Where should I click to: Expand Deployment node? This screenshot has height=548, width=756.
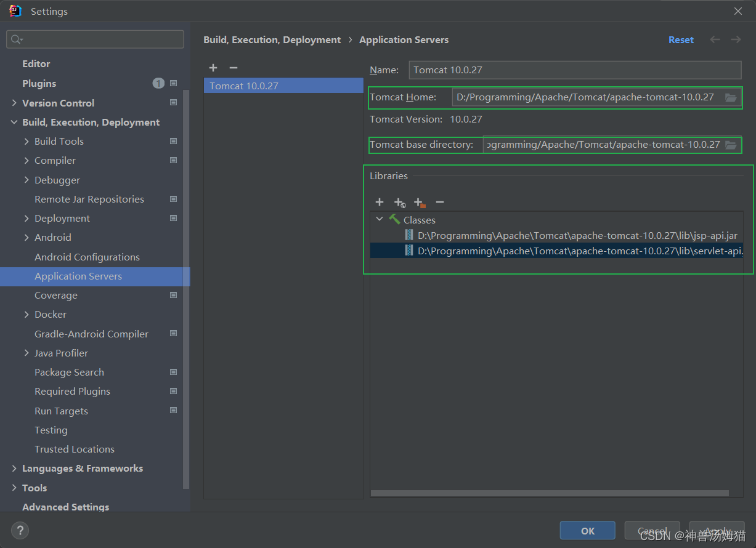point(26,218)
